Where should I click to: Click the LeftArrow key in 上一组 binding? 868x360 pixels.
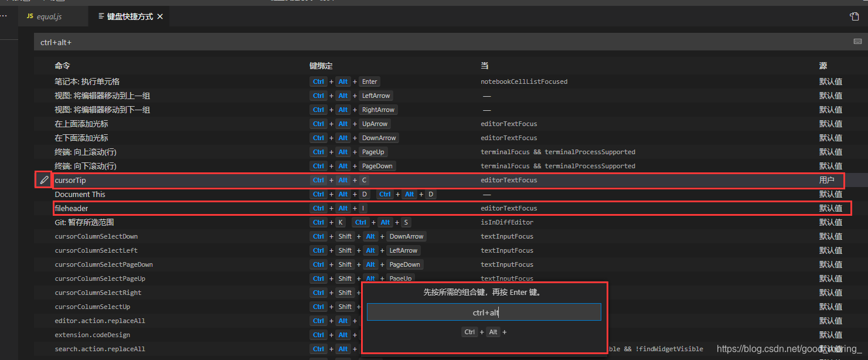[x=376, y=96]
